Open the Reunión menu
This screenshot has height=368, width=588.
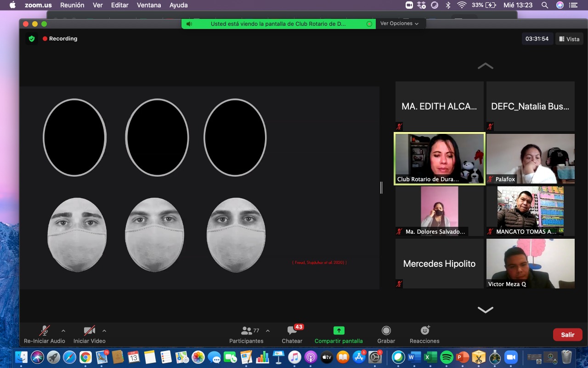(x=73, y=5)
